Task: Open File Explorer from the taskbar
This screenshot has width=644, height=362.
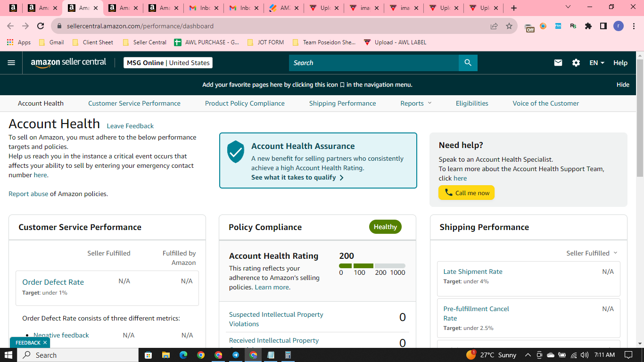Action: click(x=165, y=355)
